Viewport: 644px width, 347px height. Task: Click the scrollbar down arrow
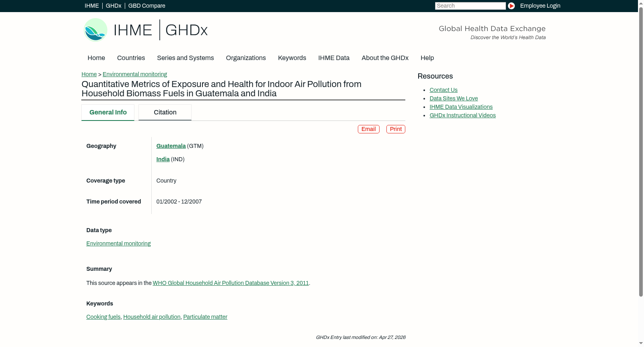point(641,344)
